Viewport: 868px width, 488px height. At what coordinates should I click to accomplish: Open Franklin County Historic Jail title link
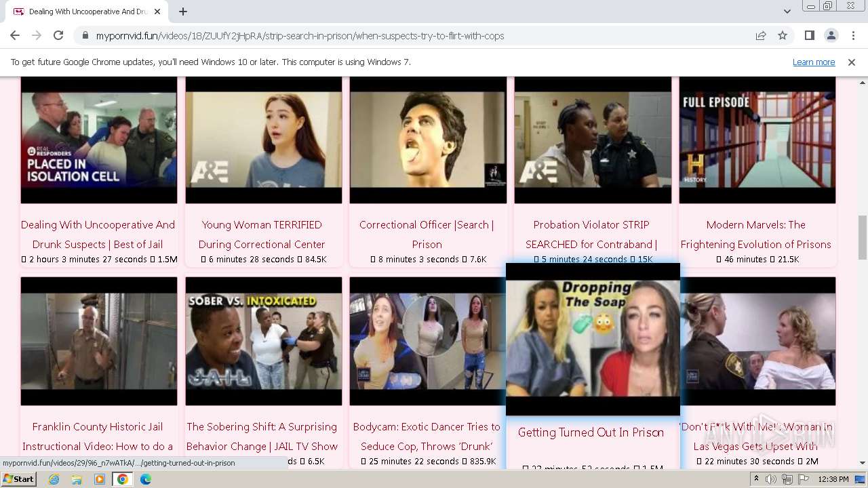pyautogui.click(x=98, y=436)
